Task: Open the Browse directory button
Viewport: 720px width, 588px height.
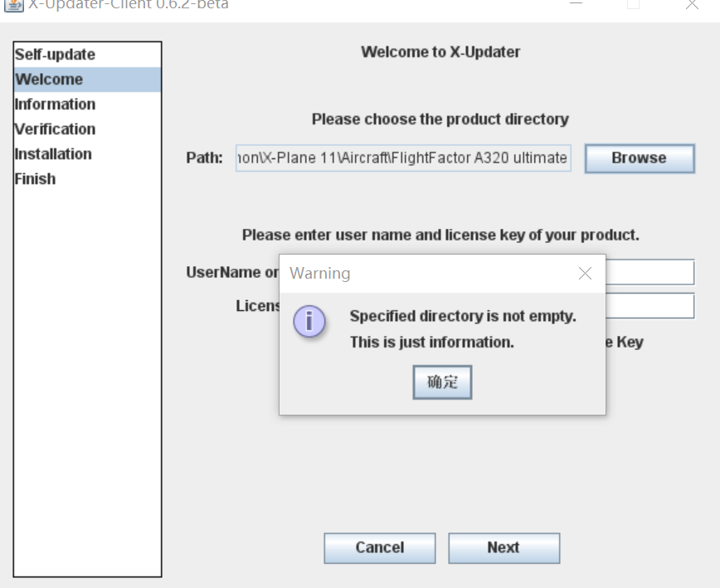Action: click(x=640, y=158)
